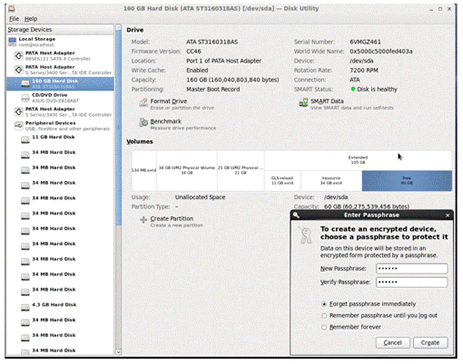Open the Help menu
Viewport: 463px width, 364px height.
pos(31,19)
